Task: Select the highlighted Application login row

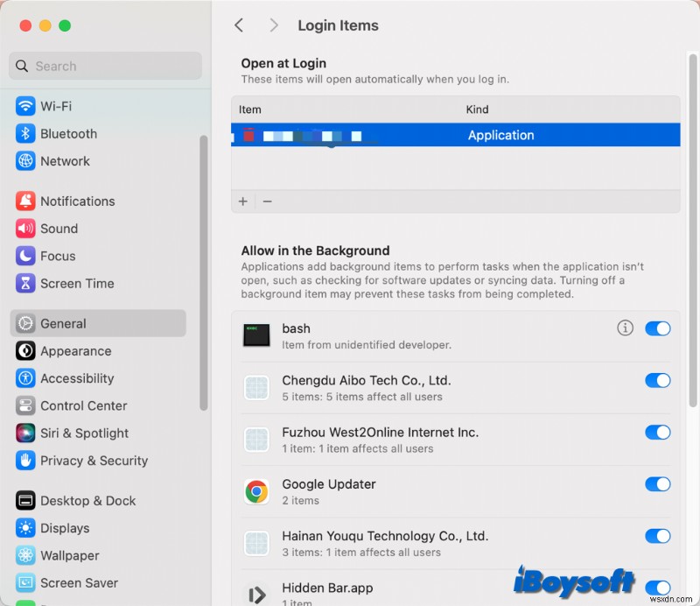Action: point(455,135)
